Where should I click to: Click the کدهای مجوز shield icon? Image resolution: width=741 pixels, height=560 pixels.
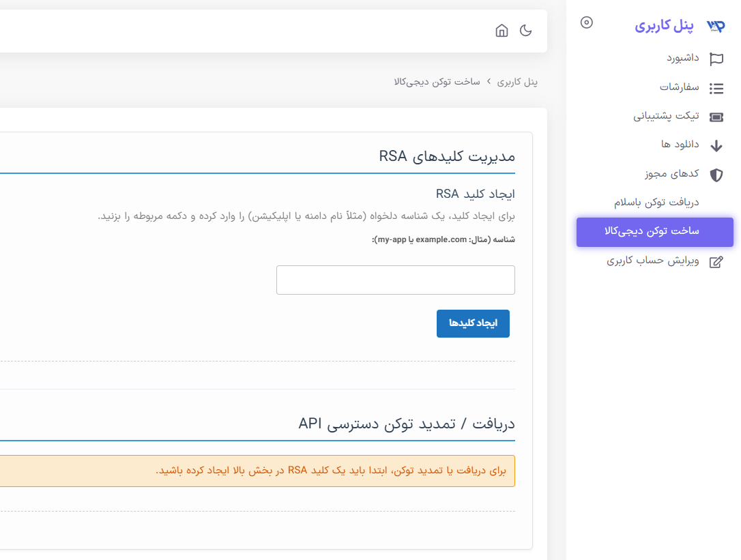(x=716, y=175)
